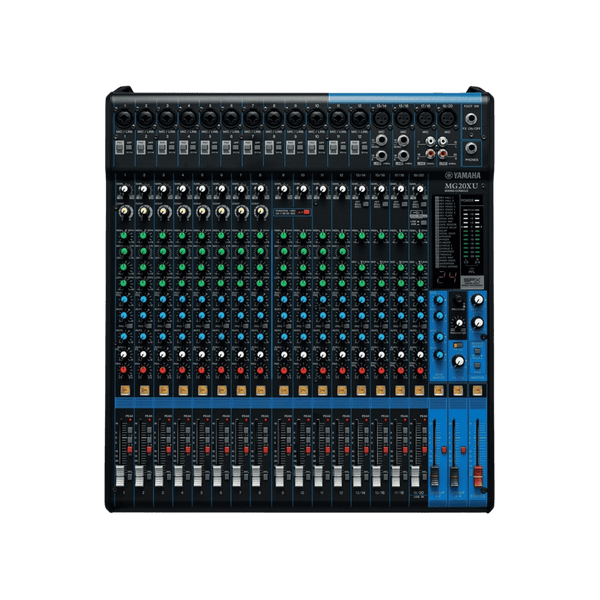Click the channel 10 fader cap
This screenshot has width=600, height=600.
pyautogui.click(x=299, y=476)
